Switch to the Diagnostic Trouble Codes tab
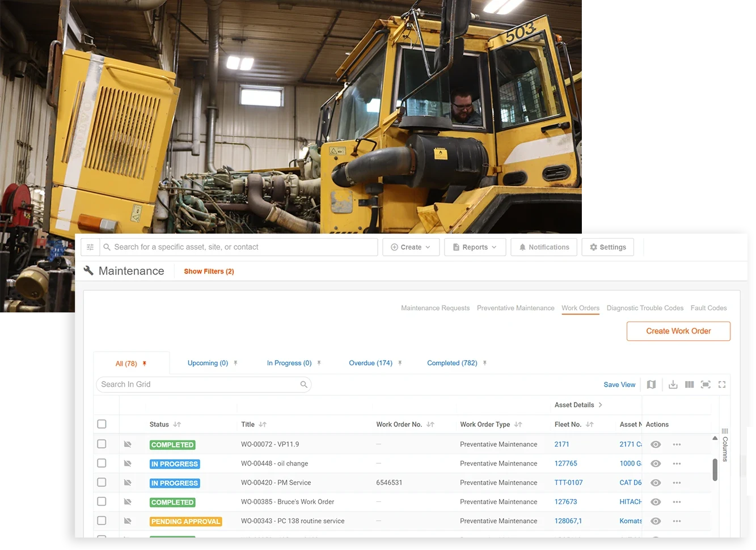This screenshot has height=550, width=756. (x=645, y=308)
